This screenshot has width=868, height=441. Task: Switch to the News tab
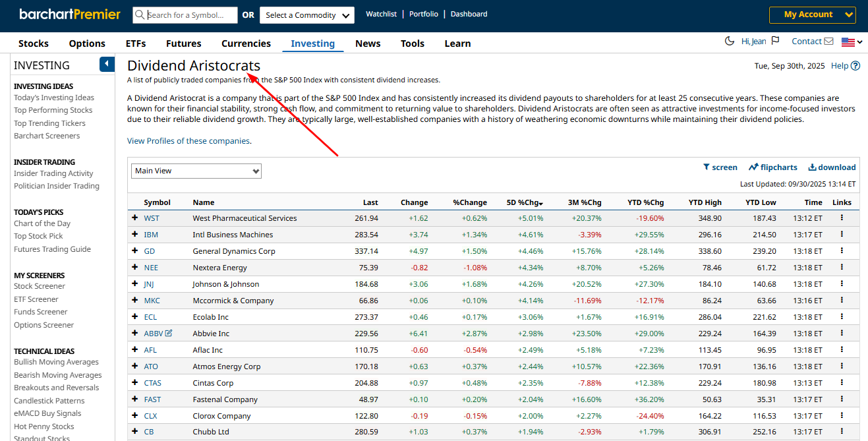pyautogui.click(x=367, y=44)
